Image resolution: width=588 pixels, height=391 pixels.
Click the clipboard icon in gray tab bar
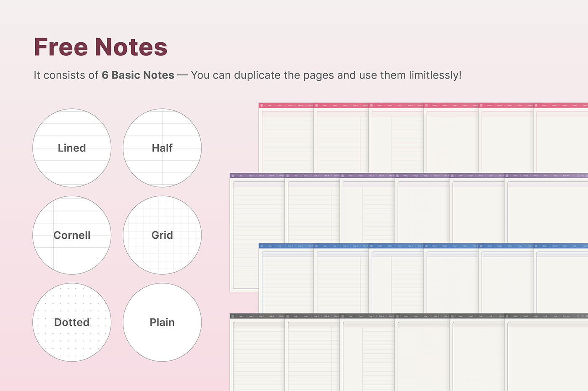(x=583, y=316)
